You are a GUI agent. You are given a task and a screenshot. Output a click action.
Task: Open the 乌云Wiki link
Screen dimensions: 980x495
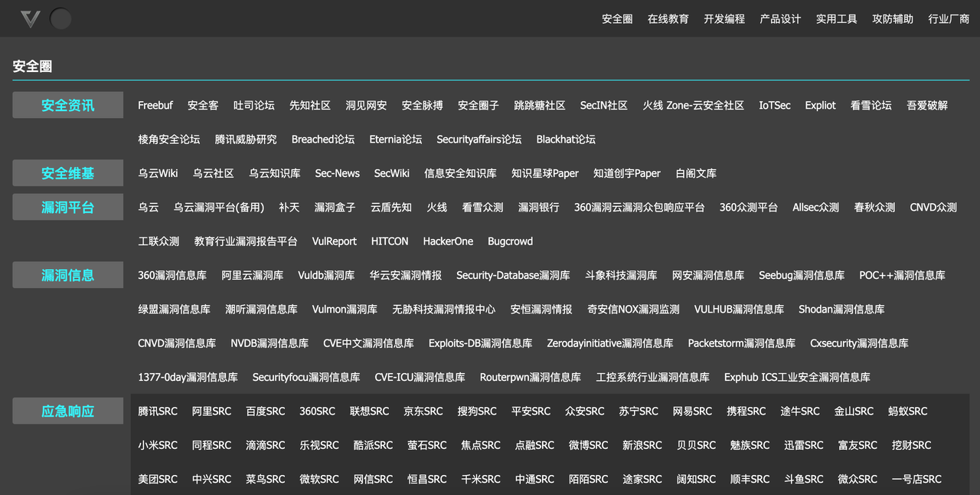coord(158,174)
